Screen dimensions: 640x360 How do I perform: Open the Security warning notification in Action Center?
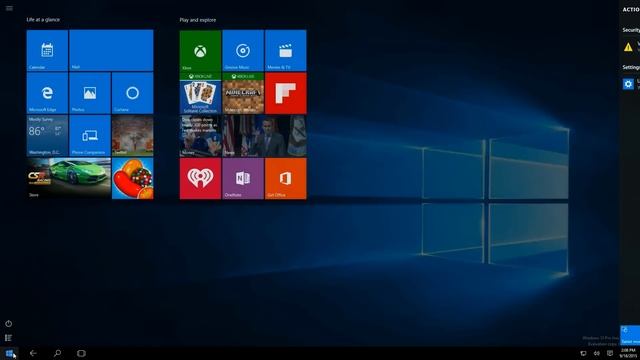tap(630, 47)
